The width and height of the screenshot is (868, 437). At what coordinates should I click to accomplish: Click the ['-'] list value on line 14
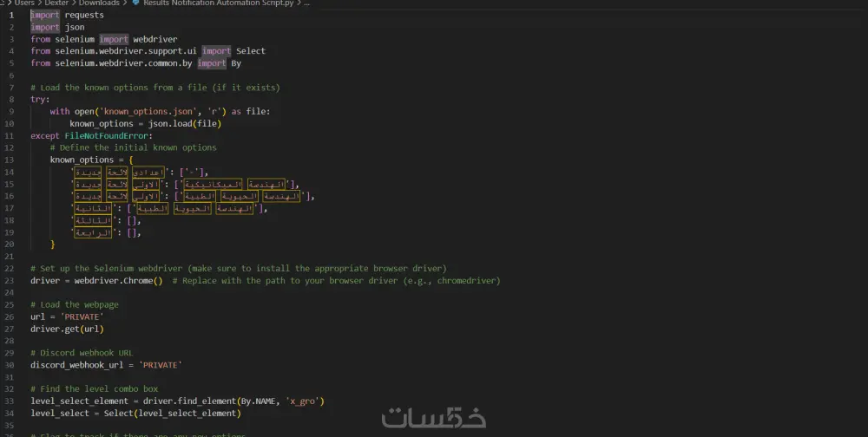click(192, 172)
